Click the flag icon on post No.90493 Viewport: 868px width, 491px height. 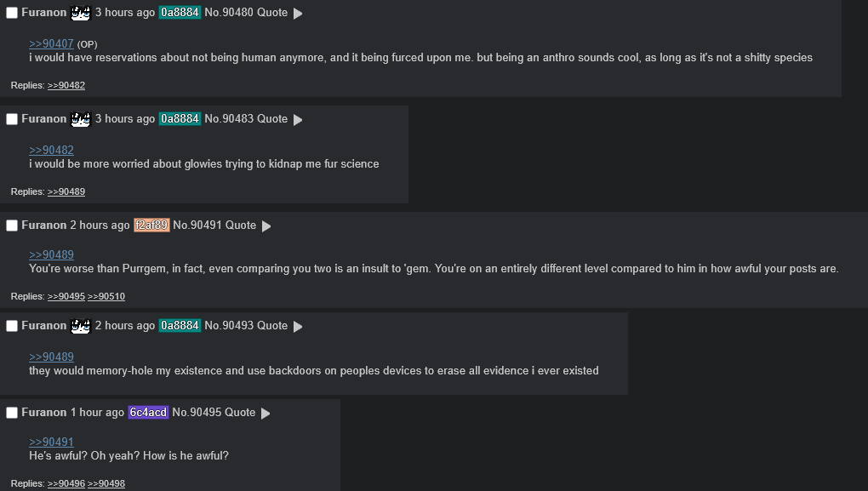[80, 326]
